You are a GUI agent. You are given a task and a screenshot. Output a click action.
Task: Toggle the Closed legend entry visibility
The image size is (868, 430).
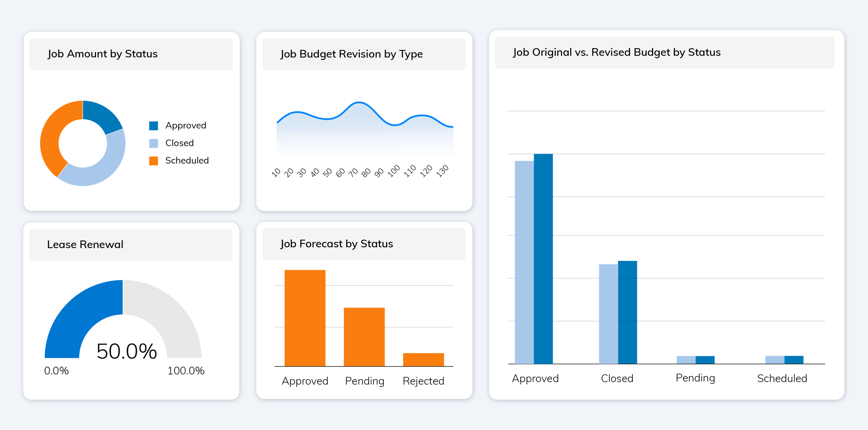pyautogui.click(x=180, y=143)
